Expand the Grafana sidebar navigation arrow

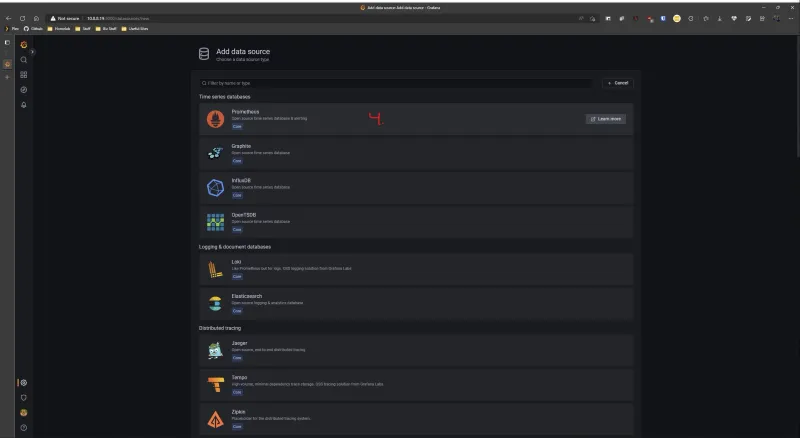33,51
